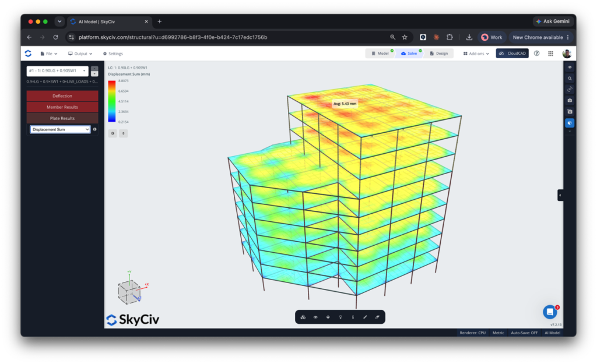597x364 pixels.
Task: Click the view orientation cube gizmo
Action: (x=130, y=292)
